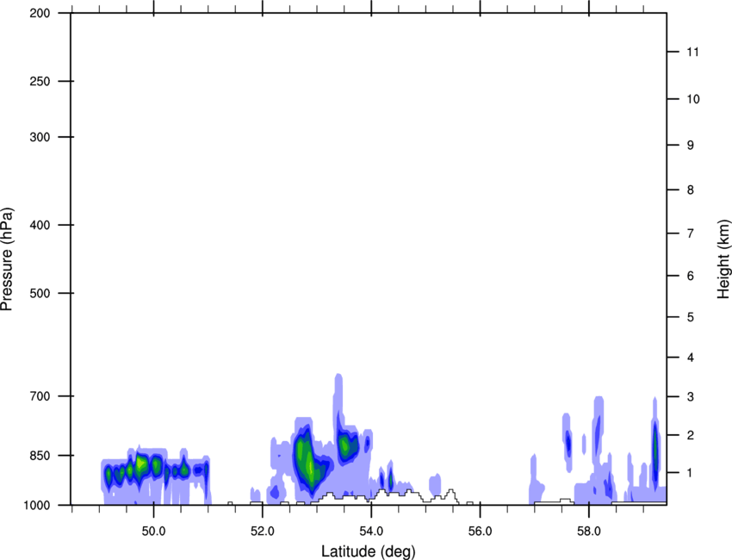The width and height of the screenshot is (732, 560).
Task: Click the 3 km height label
Action: 691,397
